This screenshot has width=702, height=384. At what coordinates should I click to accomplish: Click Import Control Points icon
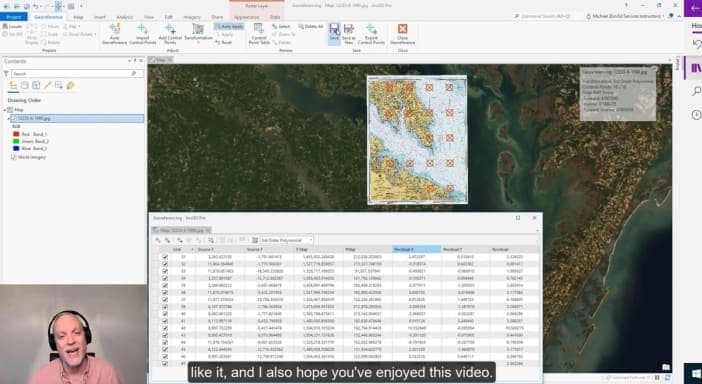coord(142,34)
